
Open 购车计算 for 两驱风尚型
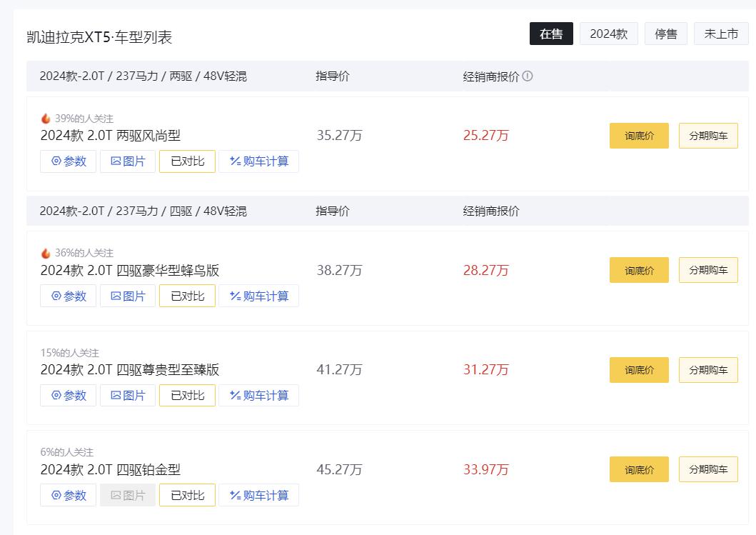coord(258,161)
